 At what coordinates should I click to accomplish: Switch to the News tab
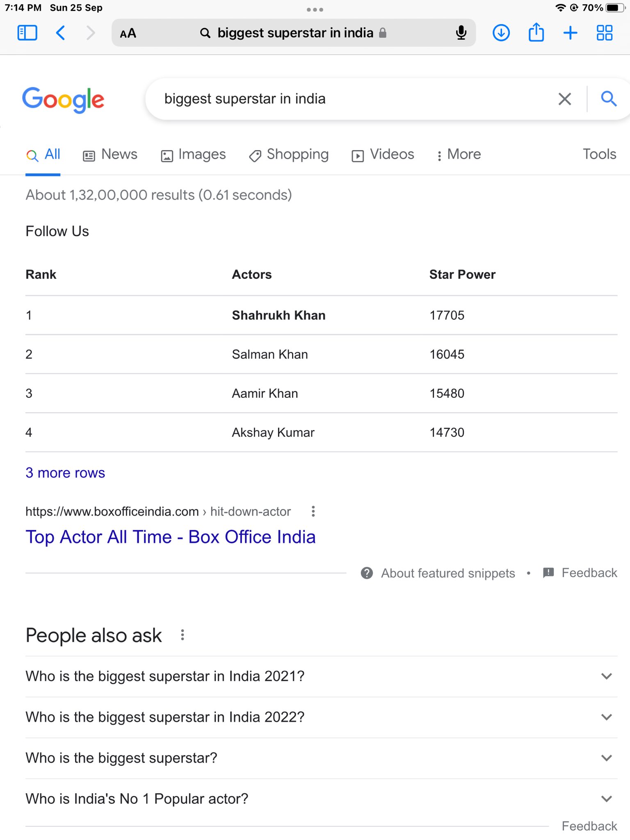point(110,155)
